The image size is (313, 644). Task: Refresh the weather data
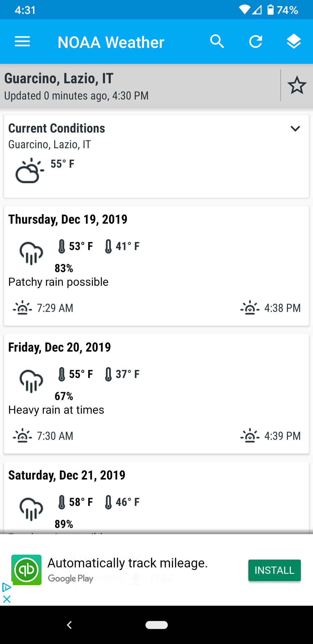click(256, 42)
